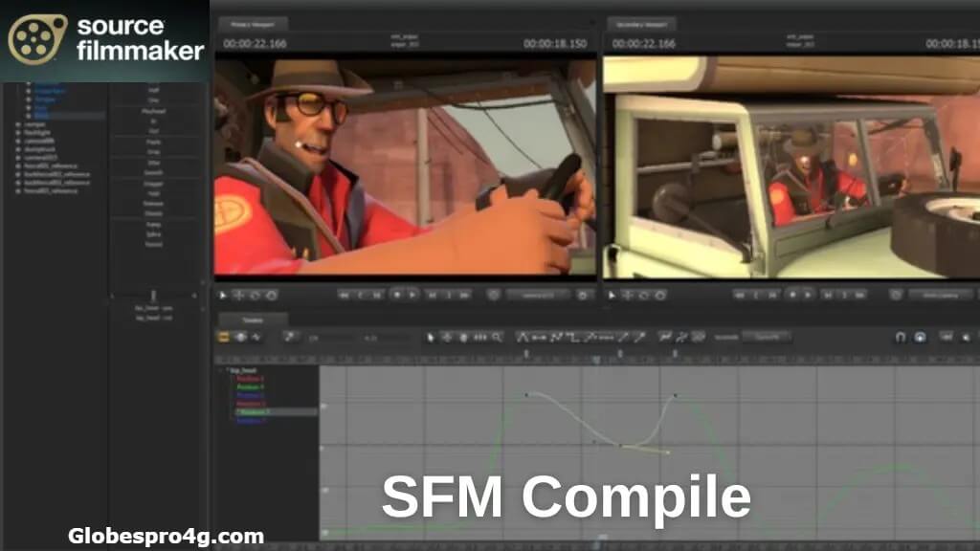This screenshot has height=551, width=980.
Task: Apply the Smooth preset
Action: point(153,172)
